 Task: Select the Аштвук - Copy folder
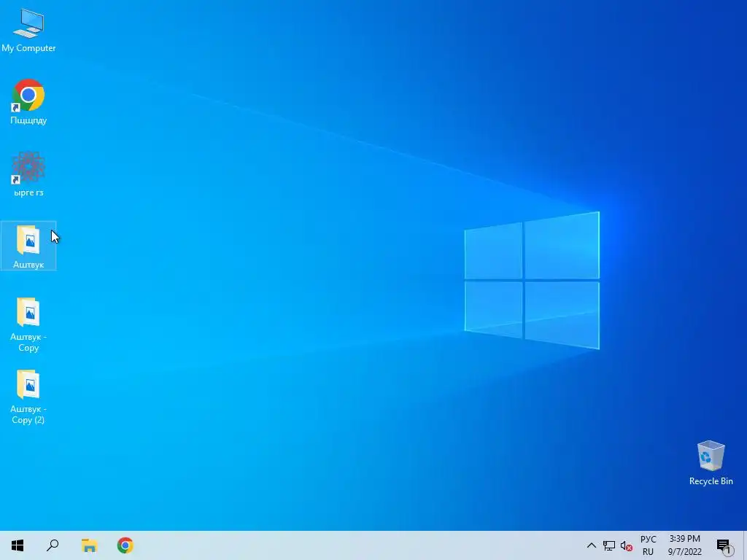click(28, 324)
